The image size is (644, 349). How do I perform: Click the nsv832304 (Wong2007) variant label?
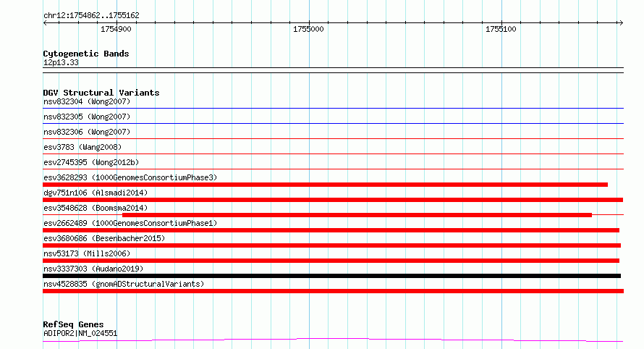87,101
